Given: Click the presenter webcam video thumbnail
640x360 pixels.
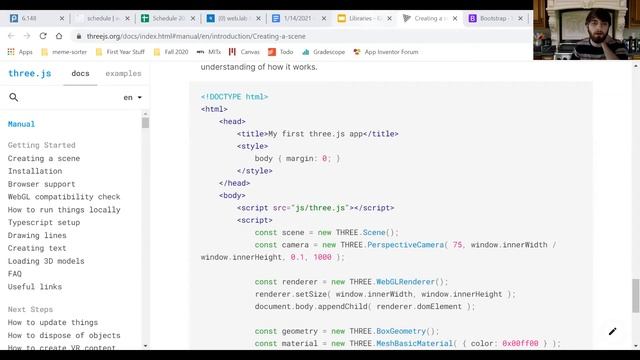Looking at the screenshot, I should [587, 30].
